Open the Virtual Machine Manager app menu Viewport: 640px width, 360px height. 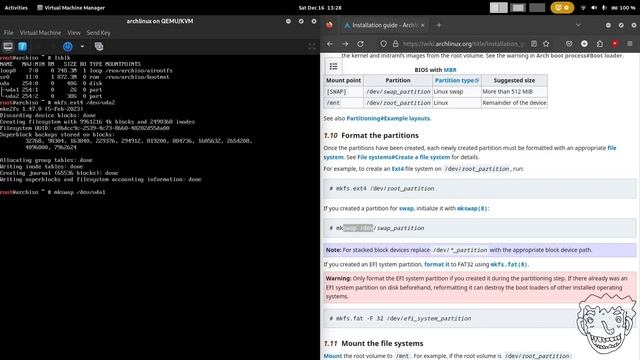71,7
